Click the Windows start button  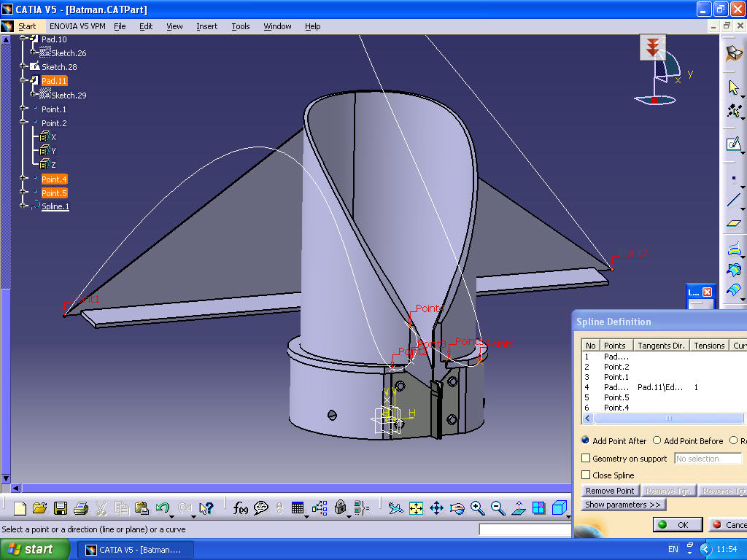pyautogui.click(x=35, y=549)
